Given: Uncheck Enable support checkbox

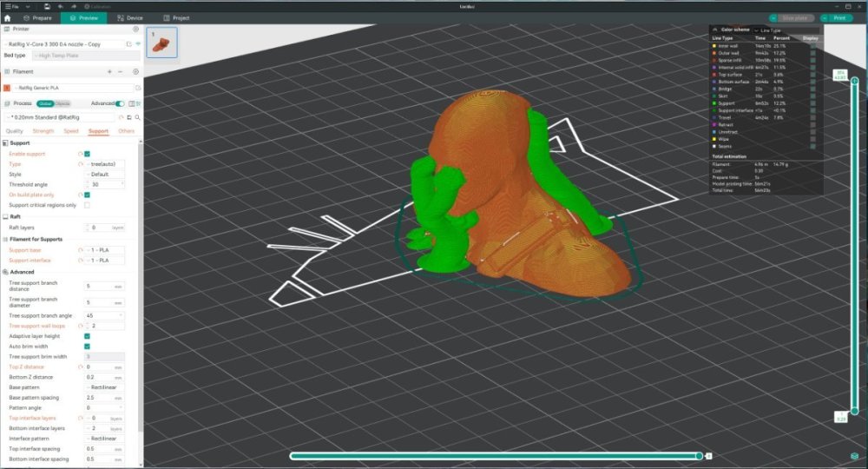Looking at the screenshot, I should click(x=87, y=154).
